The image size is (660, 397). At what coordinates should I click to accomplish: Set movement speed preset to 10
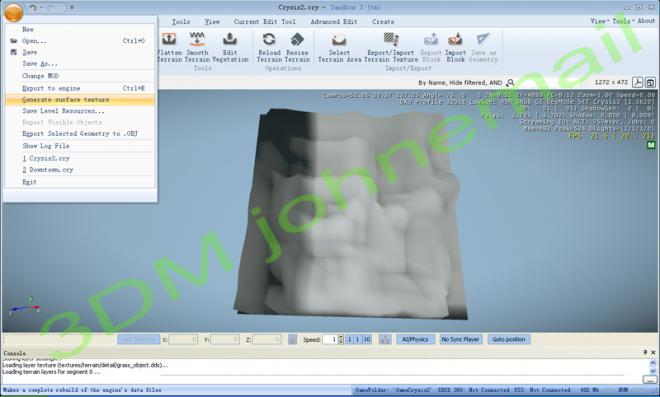point(367,339)
